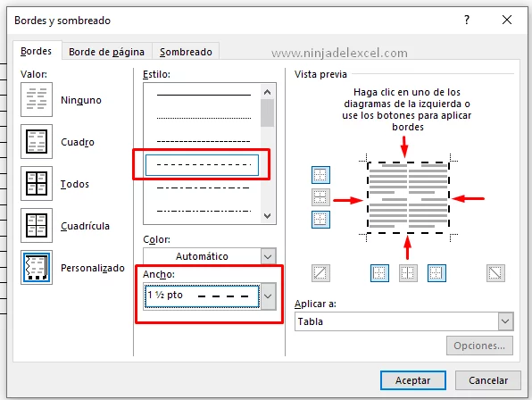Choose the Personalizado border setting icon
Viewport: 532px width, 400px height.
37,267
